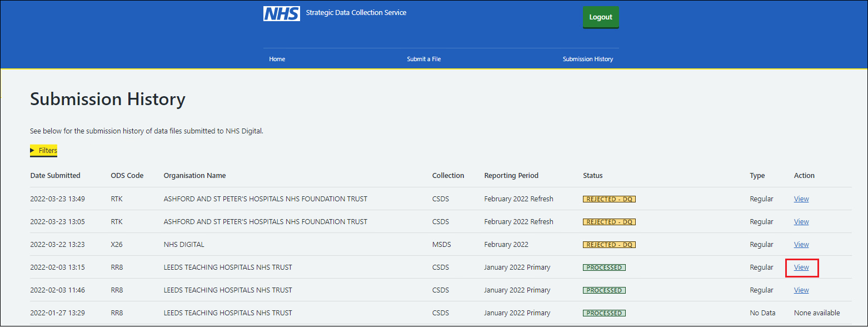Click the ODS Code column header
This screenshot has width=868, height=327.
(127, 176)
